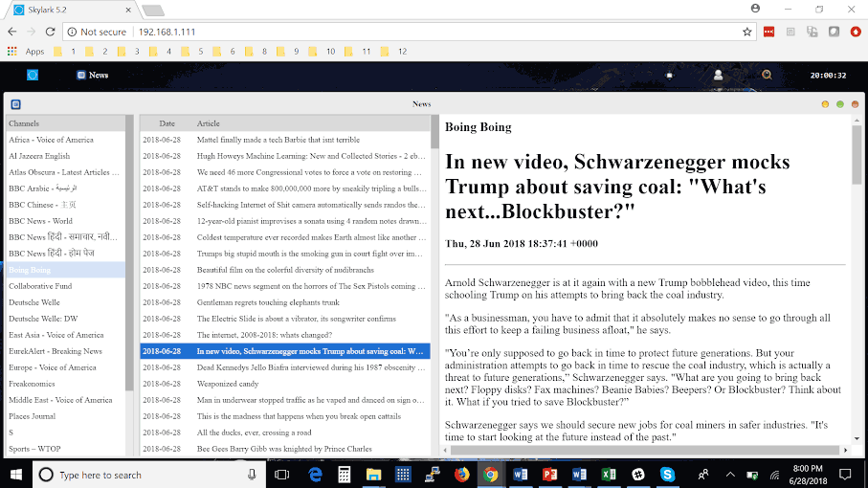Reload the page with the refresh icon
868x488 pixels.
(50, 33)
